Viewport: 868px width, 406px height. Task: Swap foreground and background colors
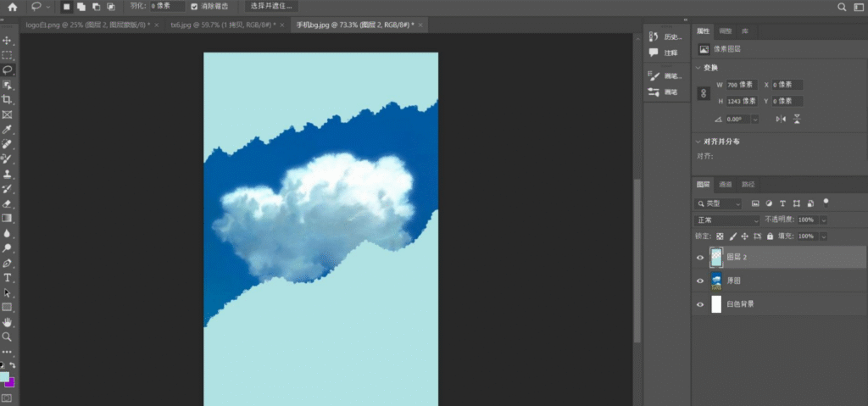pyautogui.click(x=12, y=365)
